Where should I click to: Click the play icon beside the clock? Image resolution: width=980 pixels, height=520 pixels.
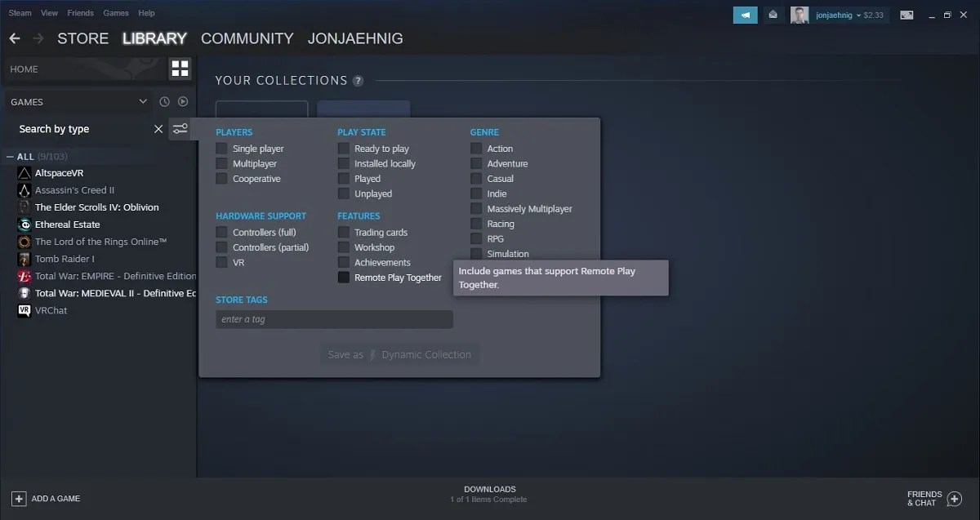(x=183, y=101)
